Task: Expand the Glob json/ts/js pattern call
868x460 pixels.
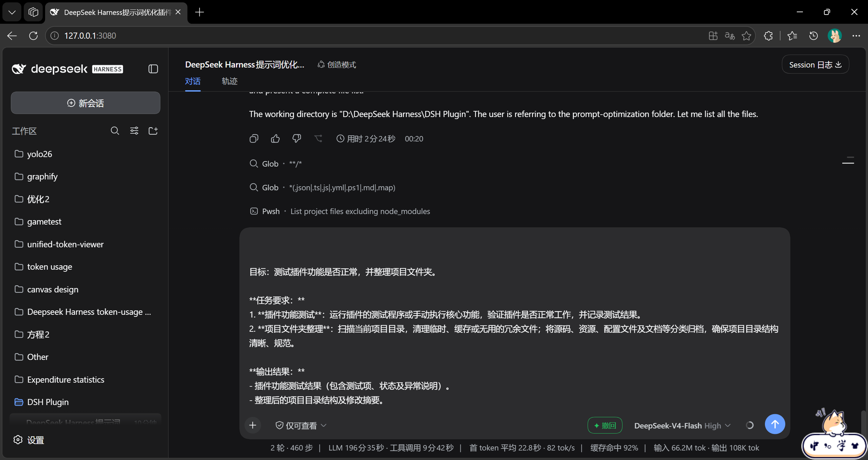Action: [322, 188]
